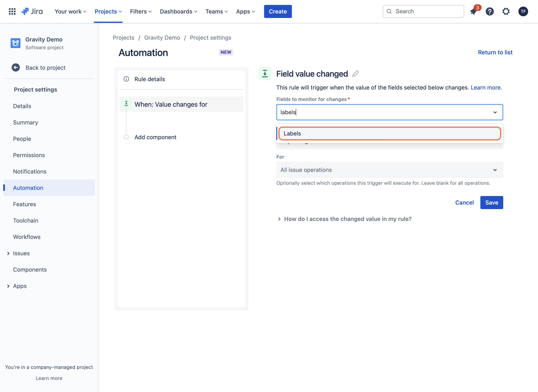This screenshot has width=538, height=392.
Task: Open the Learn more link in description
Action: point(486,87)
